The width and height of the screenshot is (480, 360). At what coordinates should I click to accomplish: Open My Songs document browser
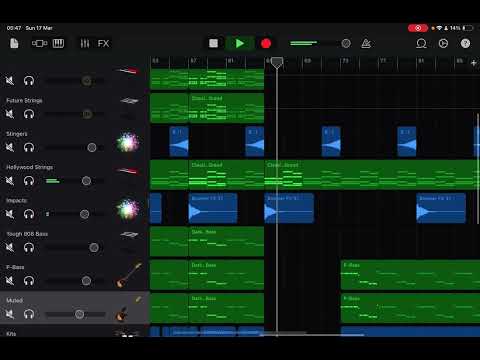tap(14, 43)
